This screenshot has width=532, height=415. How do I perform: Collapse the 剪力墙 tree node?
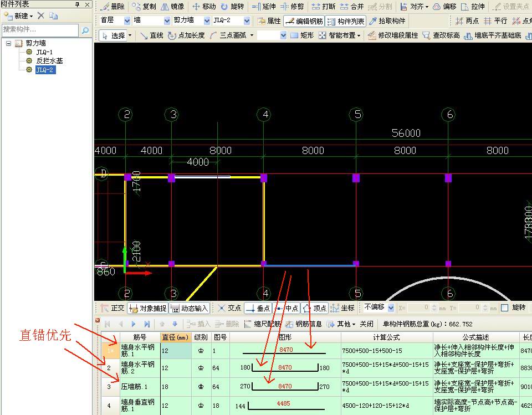[8, 43]
